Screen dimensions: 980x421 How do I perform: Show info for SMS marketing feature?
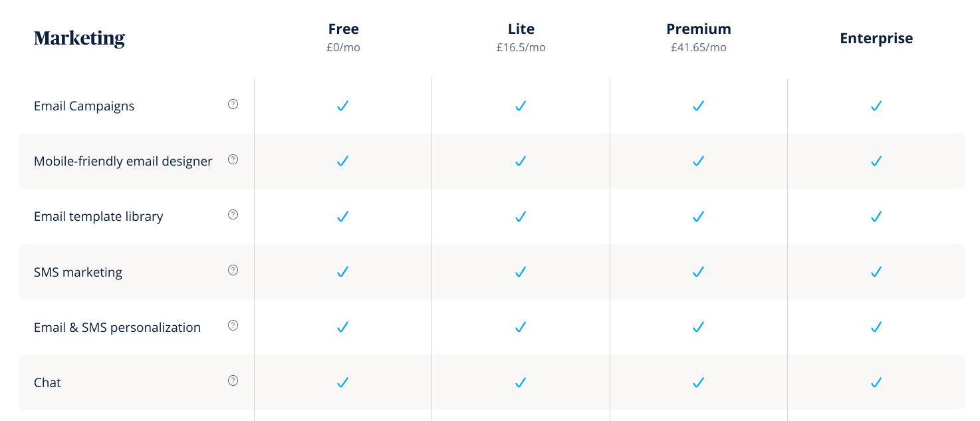pos(233,270)
